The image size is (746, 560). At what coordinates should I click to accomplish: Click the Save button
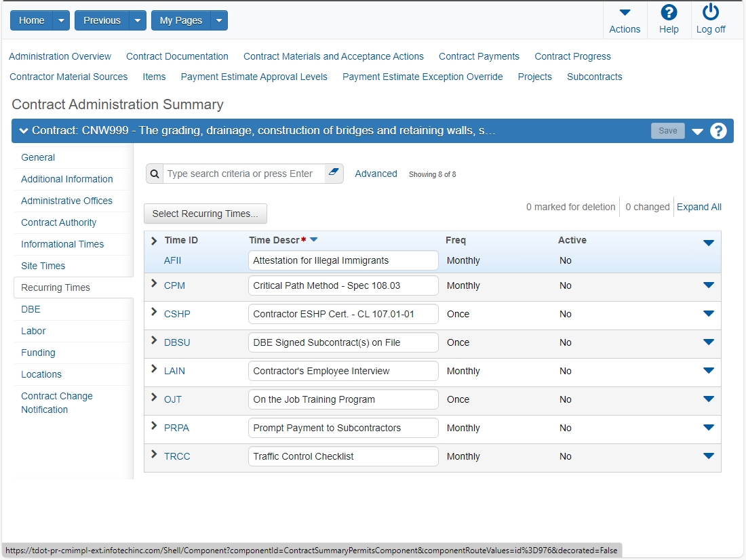(667, 131)
